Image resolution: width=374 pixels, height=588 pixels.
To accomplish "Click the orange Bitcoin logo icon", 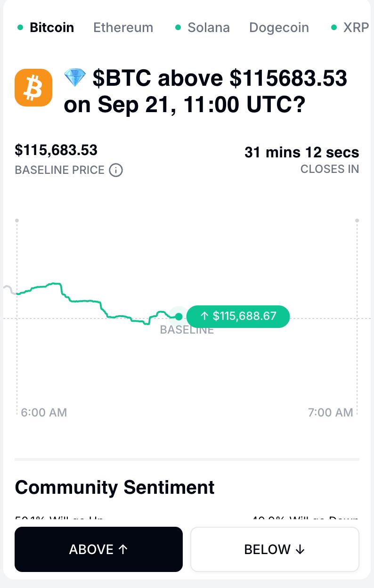I will click(x=33, y=88).
